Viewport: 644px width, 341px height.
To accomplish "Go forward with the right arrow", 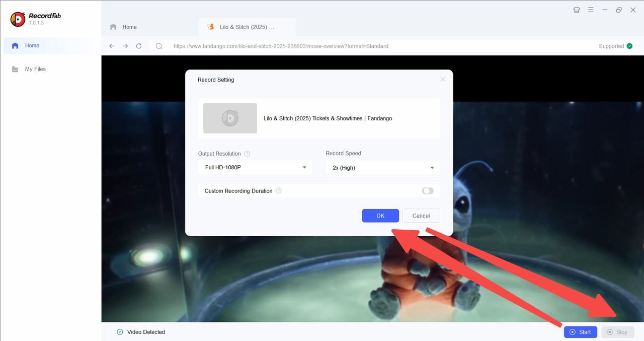I will 125,46.
